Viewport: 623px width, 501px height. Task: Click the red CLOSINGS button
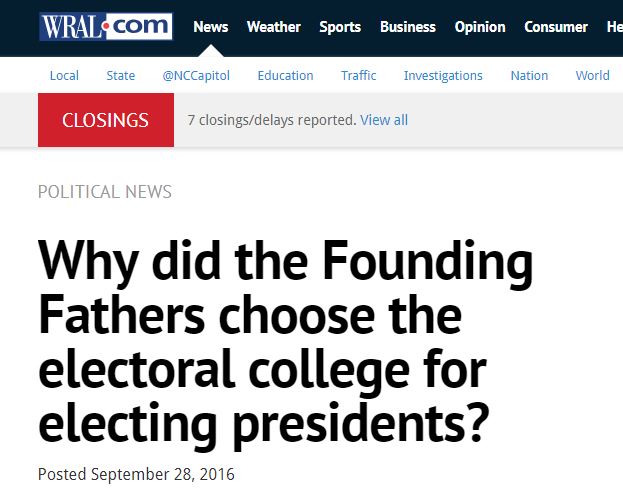105,121
